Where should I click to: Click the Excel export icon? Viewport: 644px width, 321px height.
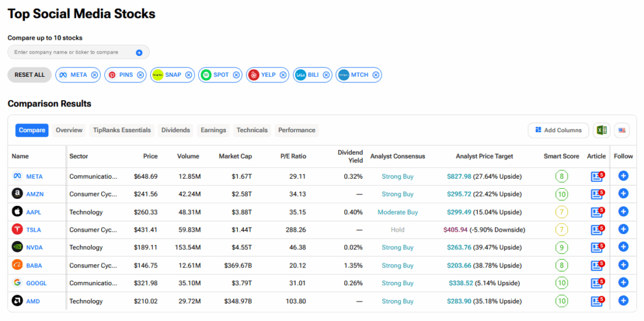click(x=601, y=130)
